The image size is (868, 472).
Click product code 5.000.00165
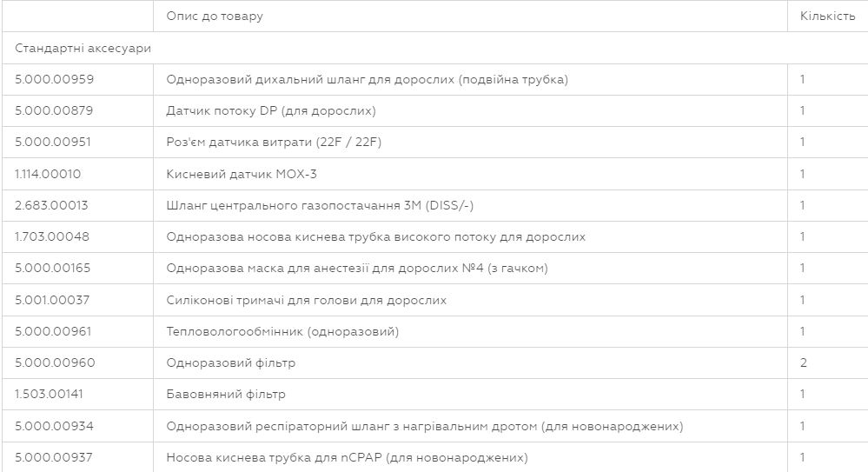[x=53, y=268]
